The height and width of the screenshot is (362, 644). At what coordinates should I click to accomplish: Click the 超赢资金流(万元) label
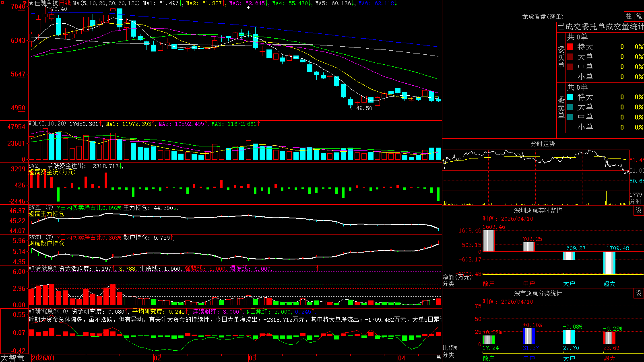(52, 172)
